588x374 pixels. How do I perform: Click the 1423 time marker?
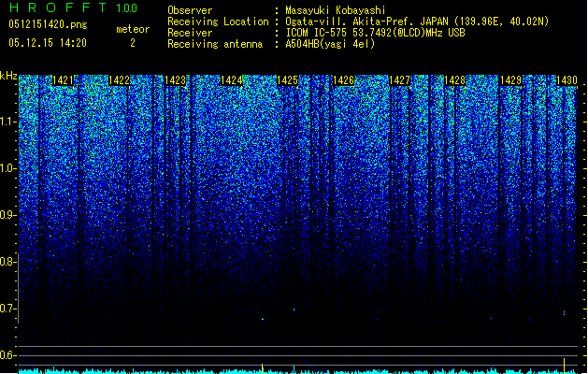click(x=175, y=80)
